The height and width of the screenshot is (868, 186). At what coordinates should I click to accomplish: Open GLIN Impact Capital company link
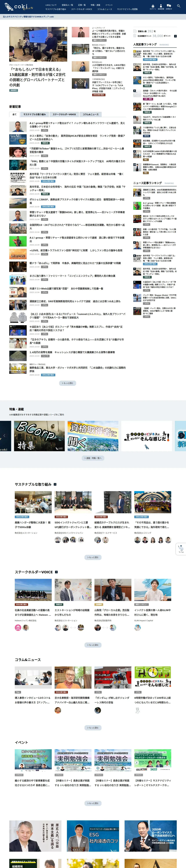(143, 620)
